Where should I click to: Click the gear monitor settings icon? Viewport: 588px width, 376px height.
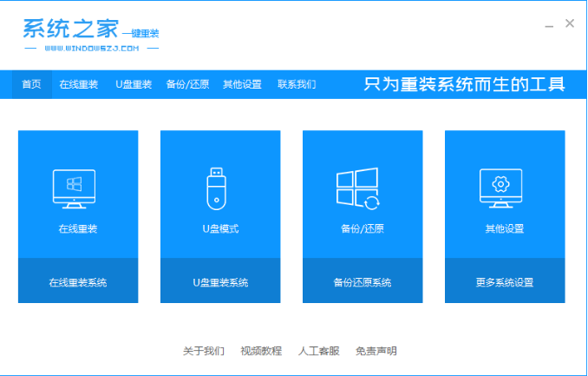point(500,188)
